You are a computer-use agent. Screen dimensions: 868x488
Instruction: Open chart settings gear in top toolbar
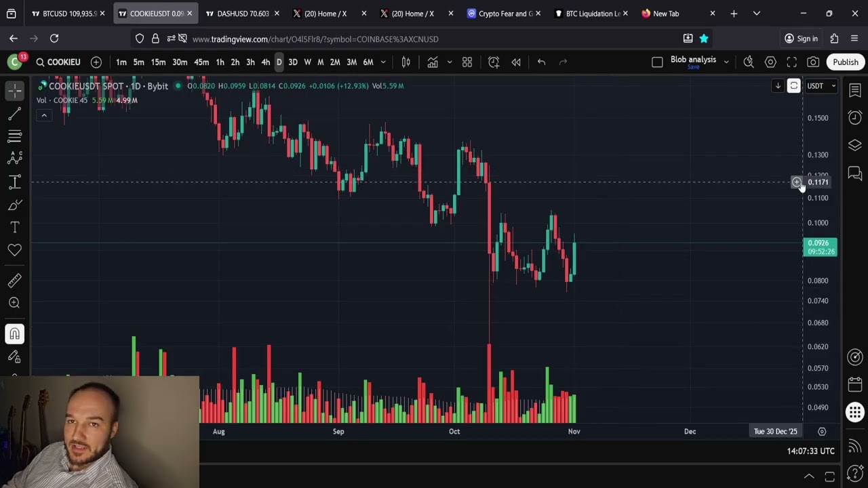click(770, 62)
